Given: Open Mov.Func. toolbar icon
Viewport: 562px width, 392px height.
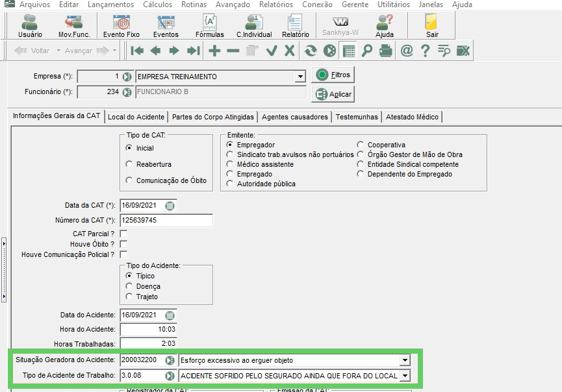Looking at the screenshot, I should click(74, 26).
